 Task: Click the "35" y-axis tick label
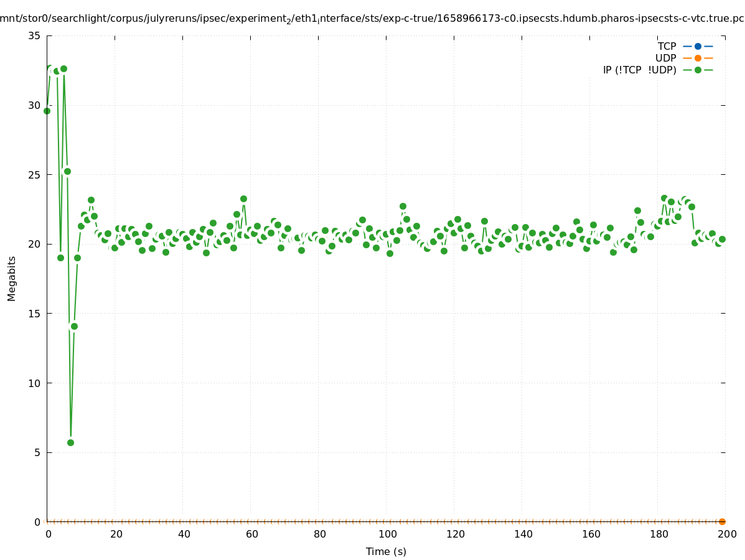click(x=35, y=36)
